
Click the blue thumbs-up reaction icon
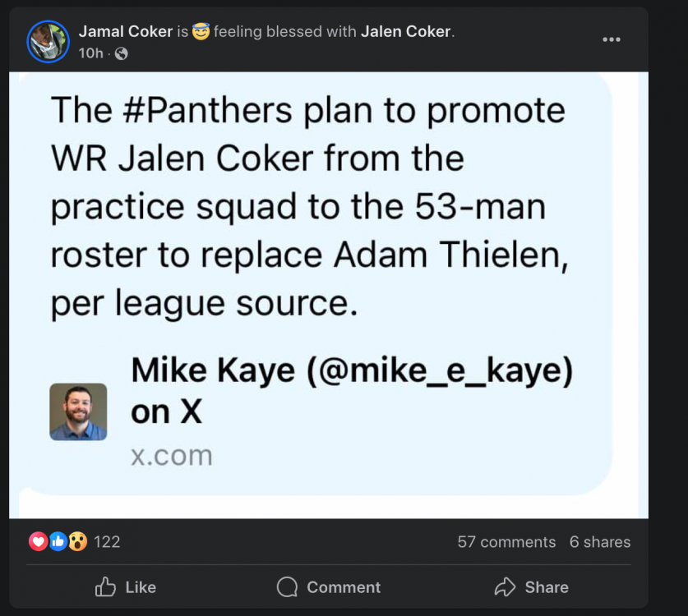click(58, 541)
